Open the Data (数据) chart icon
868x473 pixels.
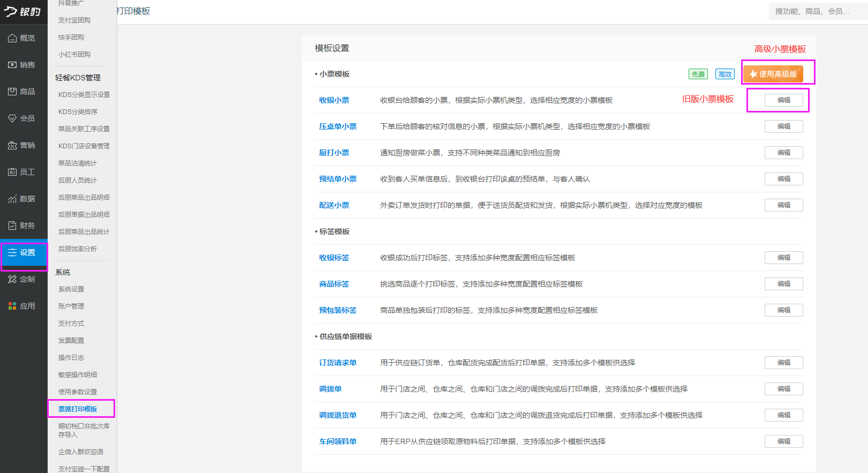click(x=12, y=199)
